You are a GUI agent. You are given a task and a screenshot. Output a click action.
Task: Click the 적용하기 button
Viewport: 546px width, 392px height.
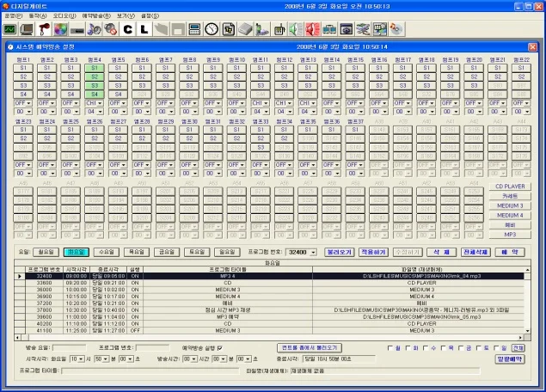pos(373,252)
